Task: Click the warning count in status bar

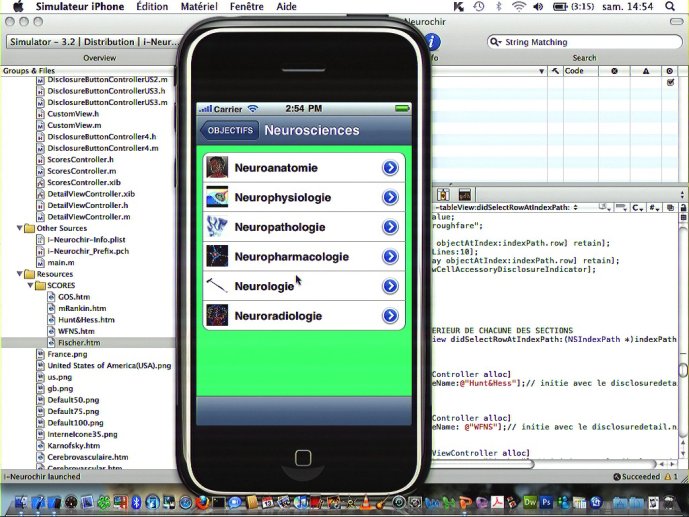Action: 671,477
